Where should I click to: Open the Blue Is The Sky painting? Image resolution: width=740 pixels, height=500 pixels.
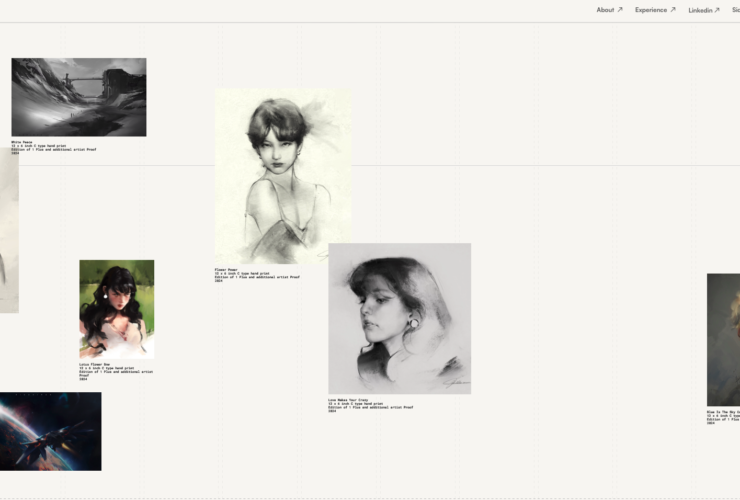723,340
